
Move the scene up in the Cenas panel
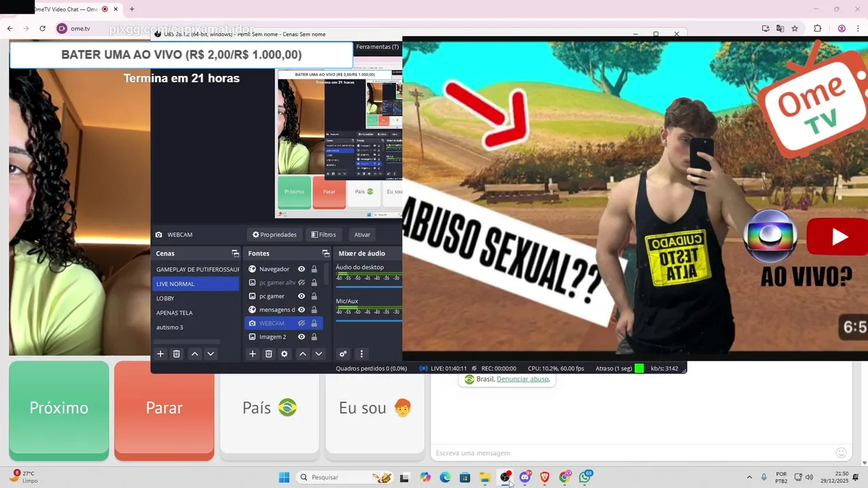[195, 354]
